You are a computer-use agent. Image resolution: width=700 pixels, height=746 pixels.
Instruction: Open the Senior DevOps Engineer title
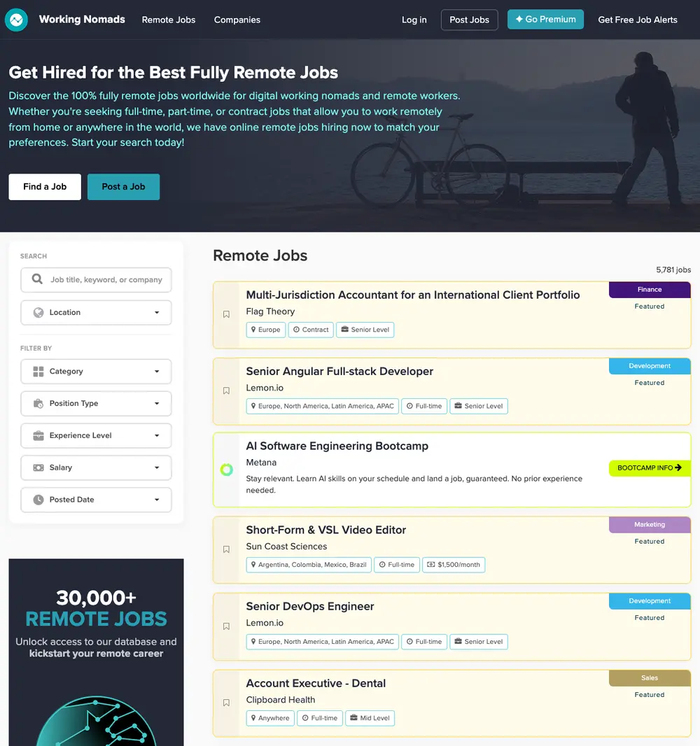(310, 606)
